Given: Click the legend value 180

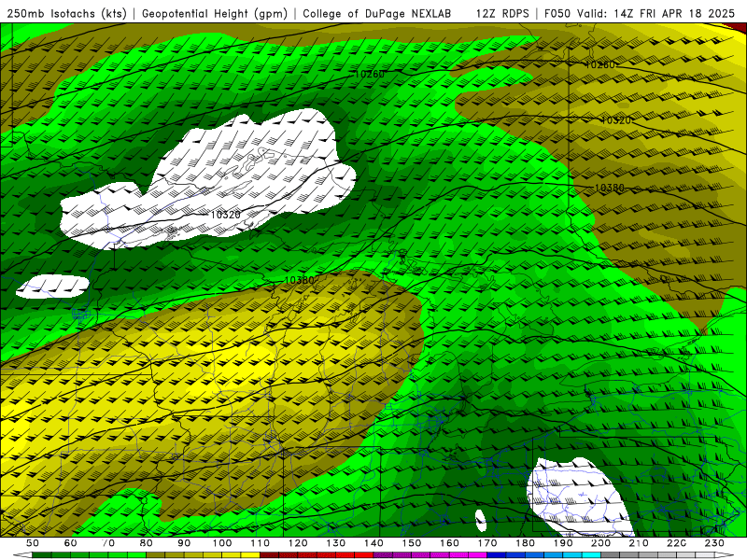Looking at the screenshot, I should 525,543.
